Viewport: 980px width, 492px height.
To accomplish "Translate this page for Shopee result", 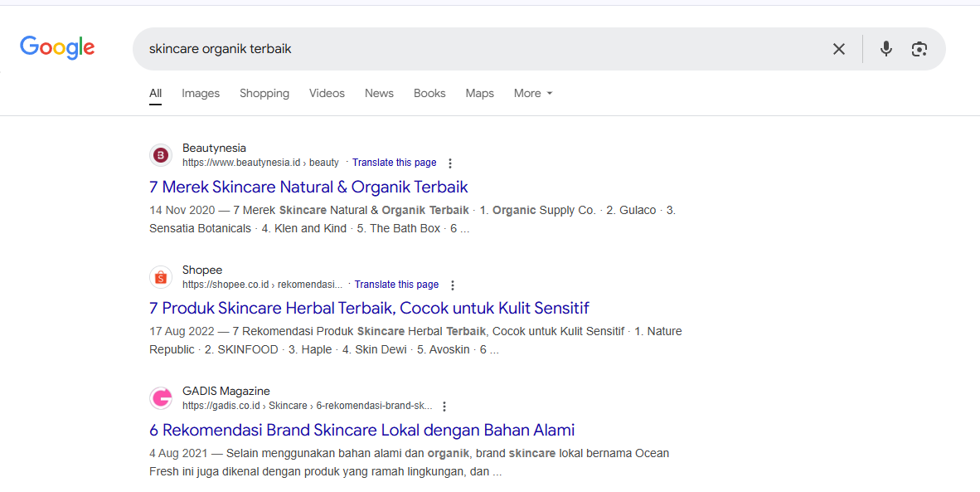I will point(396,285).
